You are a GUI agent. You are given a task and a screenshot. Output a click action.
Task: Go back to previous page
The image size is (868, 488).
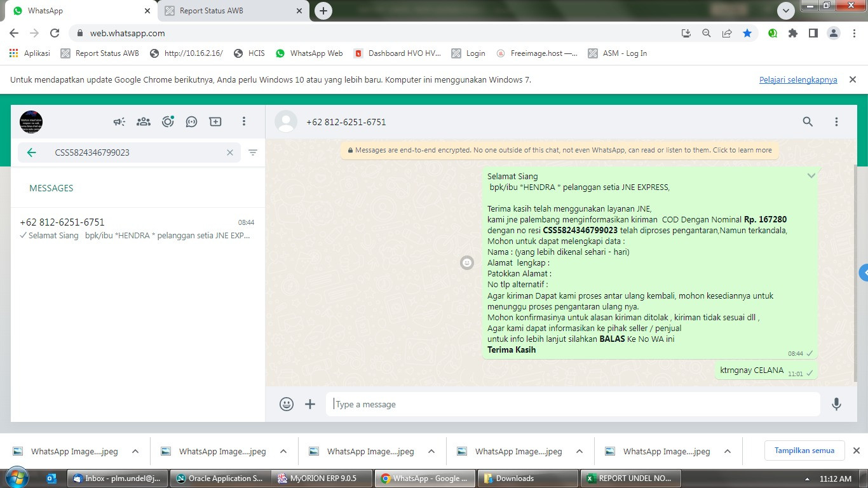pyautogui.click(x=14, y=33)
